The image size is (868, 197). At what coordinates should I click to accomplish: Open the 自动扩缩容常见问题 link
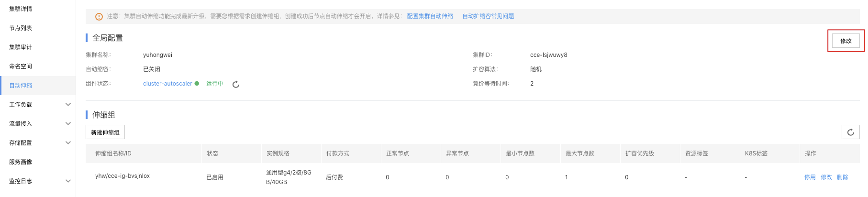click(x=488, y=16)
